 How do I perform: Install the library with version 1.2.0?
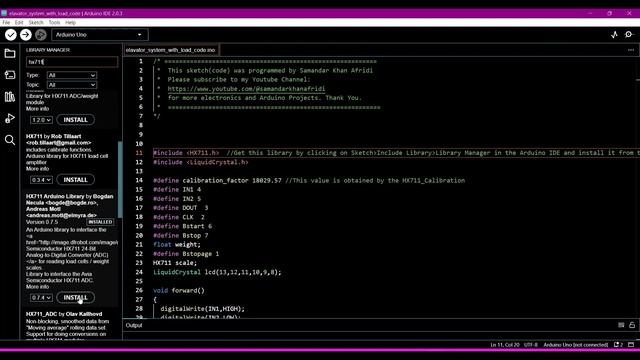[x=76, y=120]
